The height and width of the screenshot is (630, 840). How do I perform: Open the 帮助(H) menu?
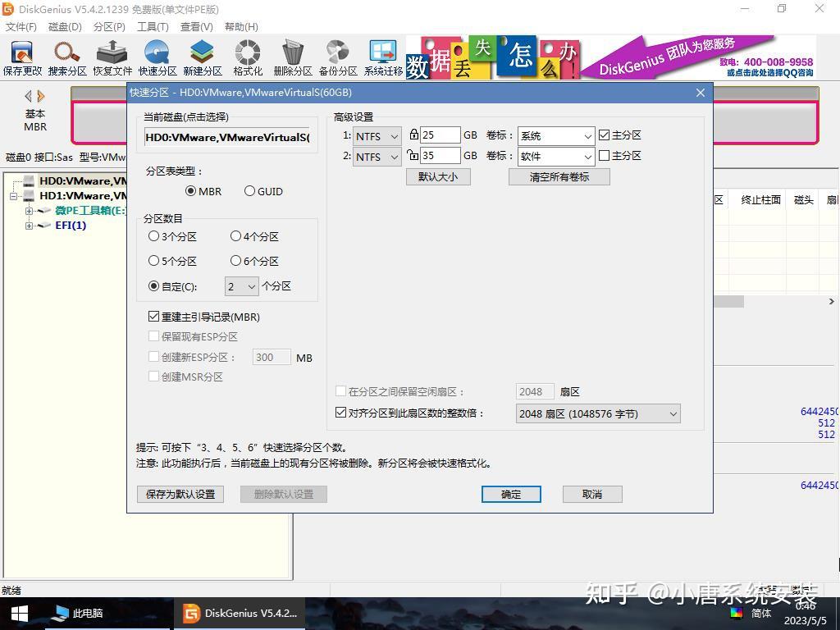(x=241, y=27)
